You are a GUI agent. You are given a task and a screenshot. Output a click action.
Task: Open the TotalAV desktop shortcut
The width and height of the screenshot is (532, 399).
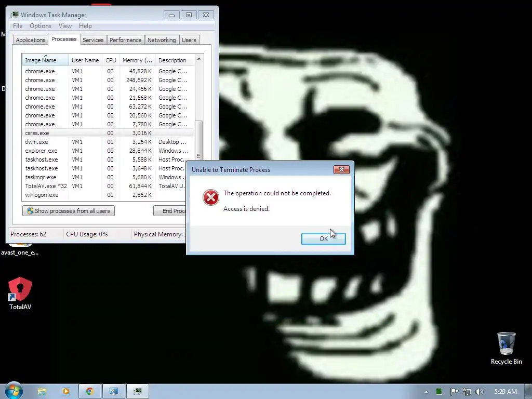[x=20, y=294]
